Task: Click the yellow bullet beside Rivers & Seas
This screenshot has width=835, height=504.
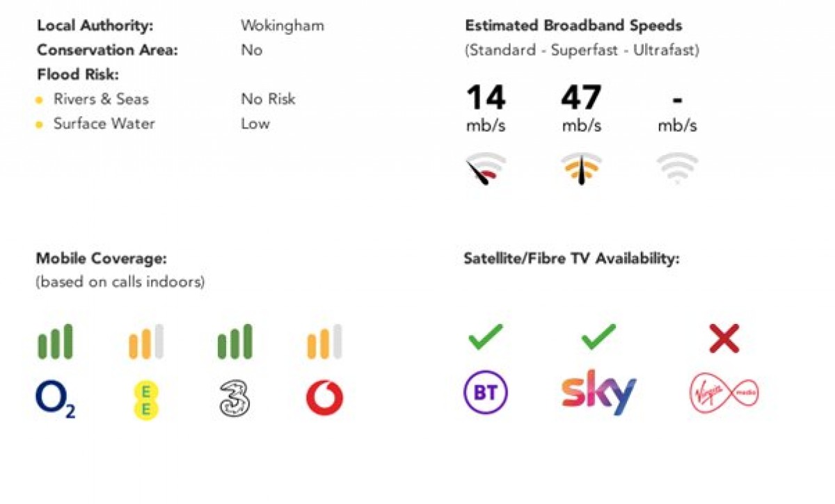Action: 40,101
